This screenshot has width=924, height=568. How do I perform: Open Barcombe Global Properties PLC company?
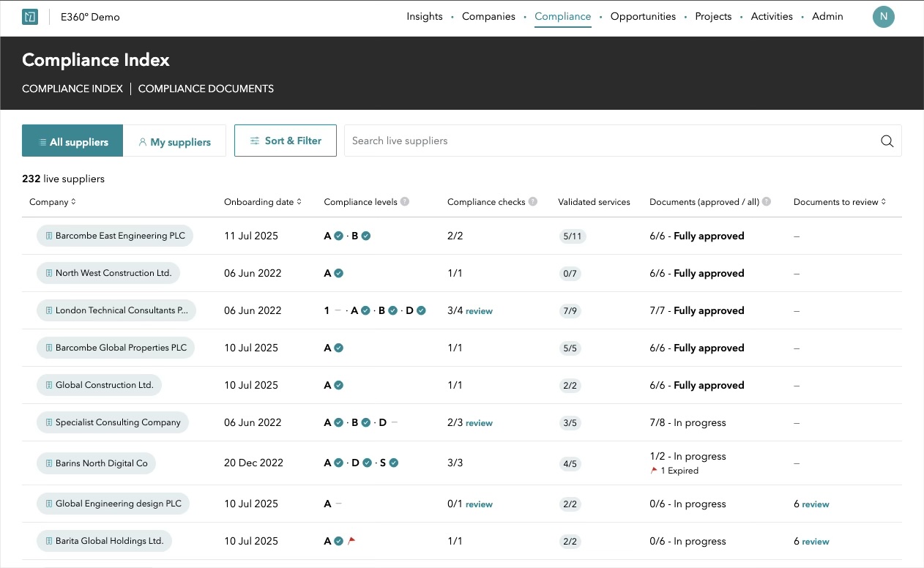click(116, 348)
